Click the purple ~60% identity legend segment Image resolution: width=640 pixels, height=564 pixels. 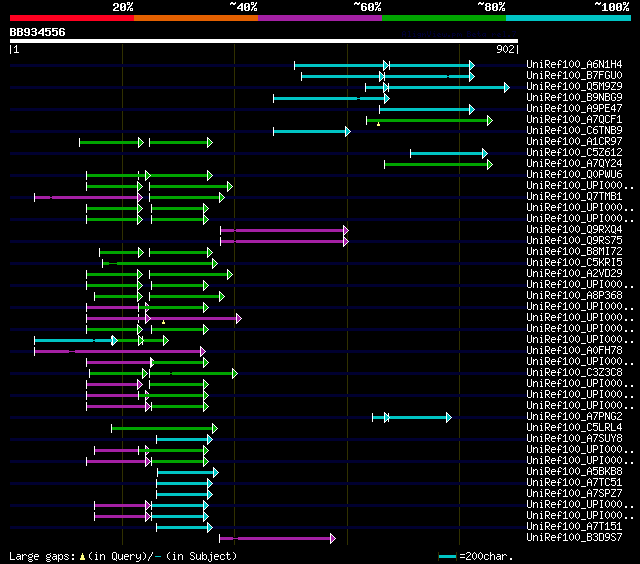click(320, 18)
